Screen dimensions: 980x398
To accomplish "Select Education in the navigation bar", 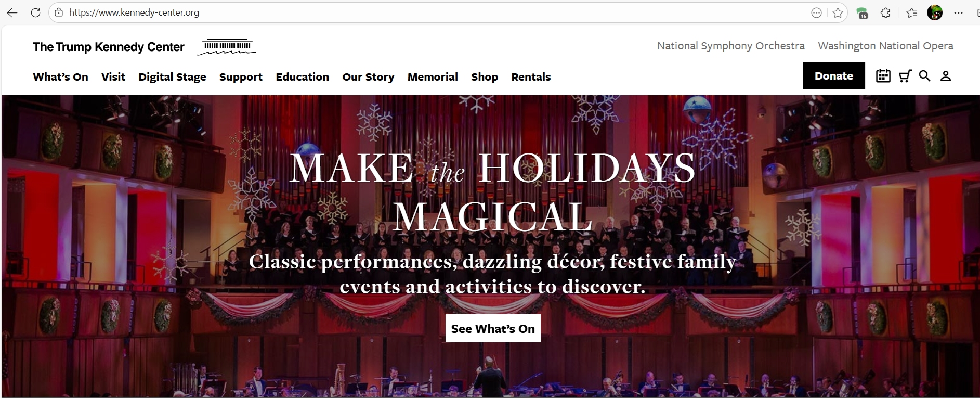I will 302,77.
